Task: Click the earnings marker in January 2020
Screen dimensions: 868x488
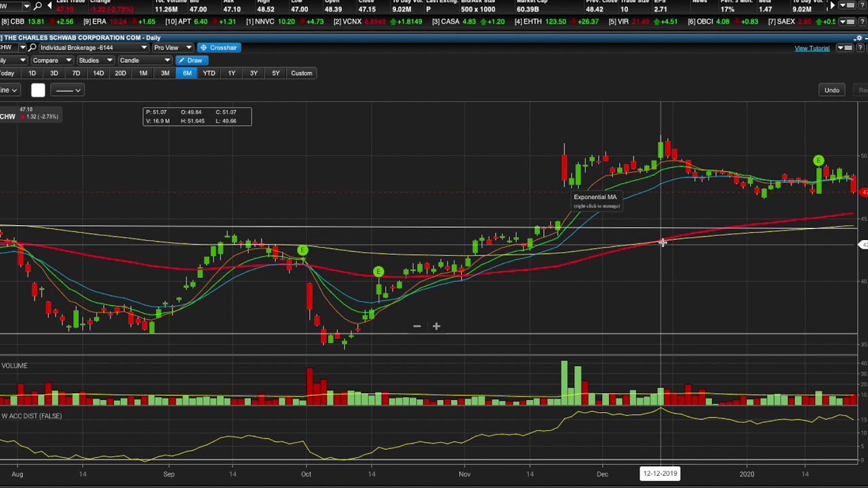Action: [818, 161]
